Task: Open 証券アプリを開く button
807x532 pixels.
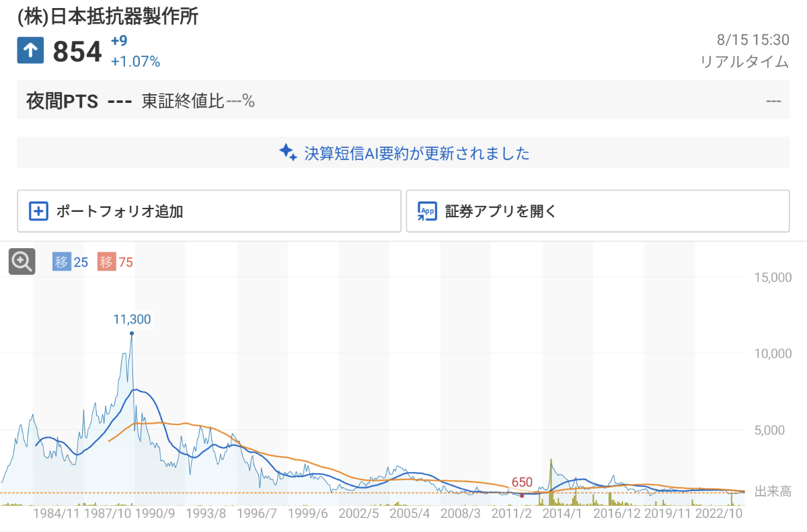Action: point(597,211)
